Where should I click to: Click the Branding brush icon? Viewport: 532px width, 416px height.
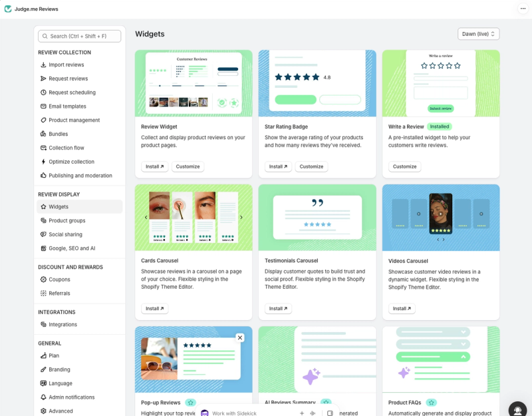[43, 369]
